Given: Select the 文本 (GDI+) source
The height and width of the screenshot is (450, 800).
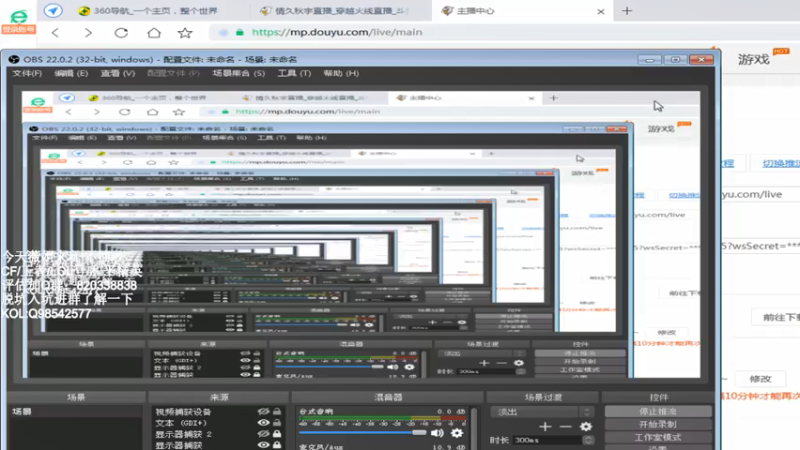Looking at the screenshot, I should click(x=181, y=423).
